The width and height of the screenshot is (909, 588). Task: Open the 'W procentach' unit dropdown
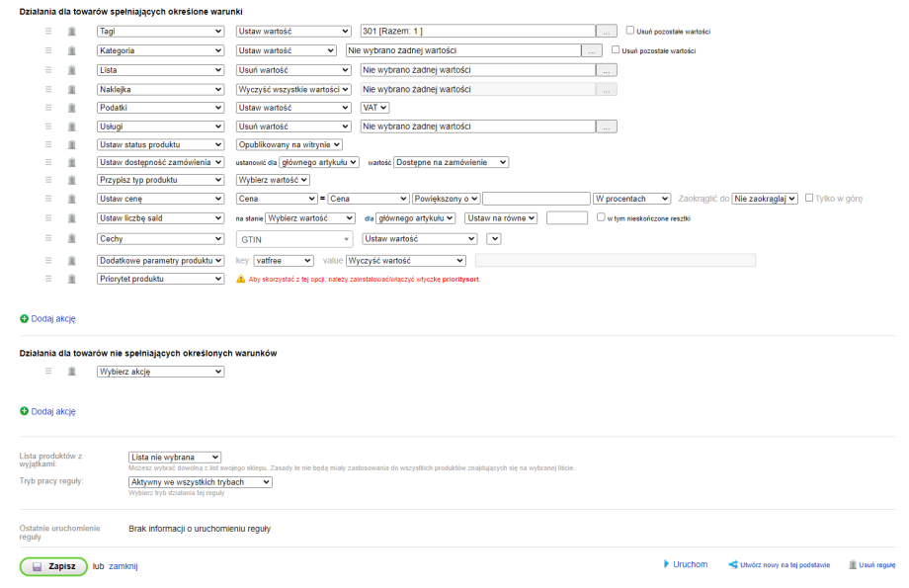coord(632,199)
